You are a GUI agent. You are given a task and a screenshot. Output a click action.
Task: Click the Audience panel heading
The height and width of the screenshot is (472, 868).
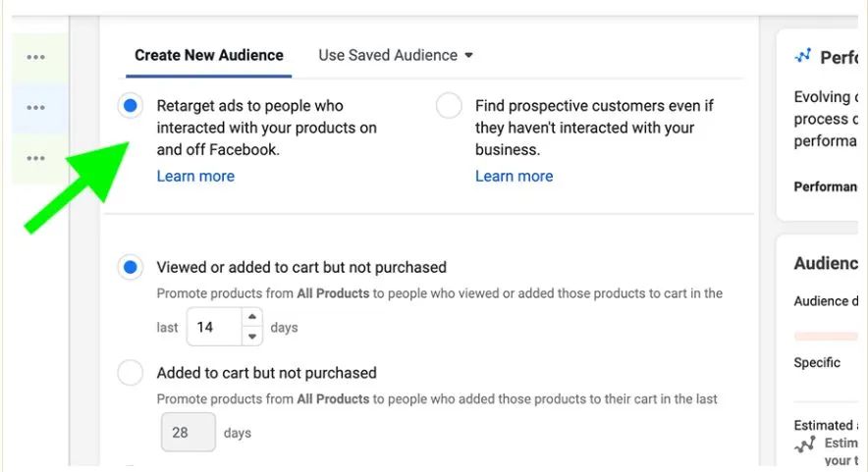pyautogui.click(x=826, y=263)
